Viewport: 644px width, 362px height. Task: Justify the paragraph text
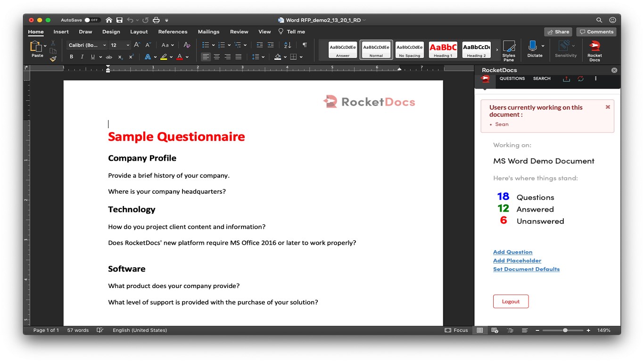pyautogui.click(x=238, y=57)
